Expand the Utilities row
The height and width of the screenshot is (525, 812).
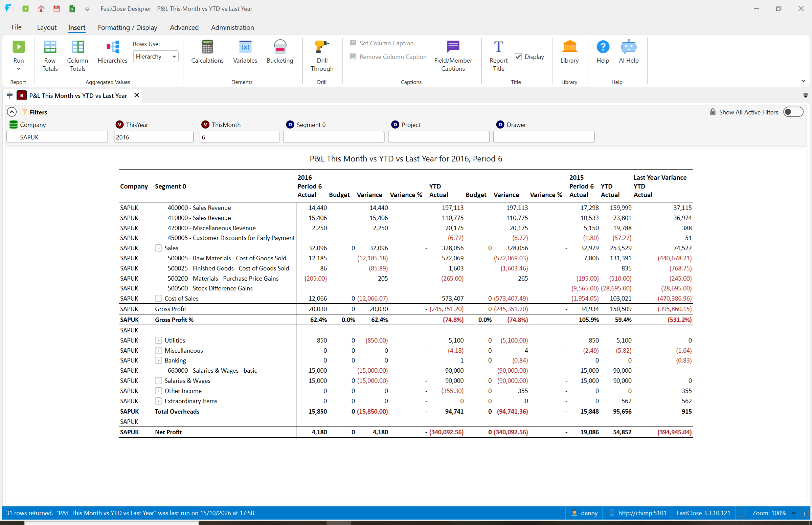(158, 340)
